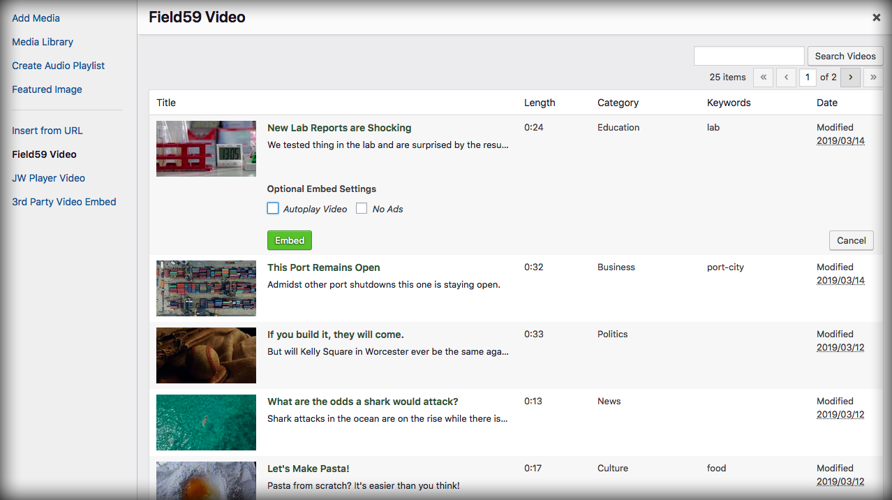Click the Length column header
892x500 pixels.
(x=539, y=103)
